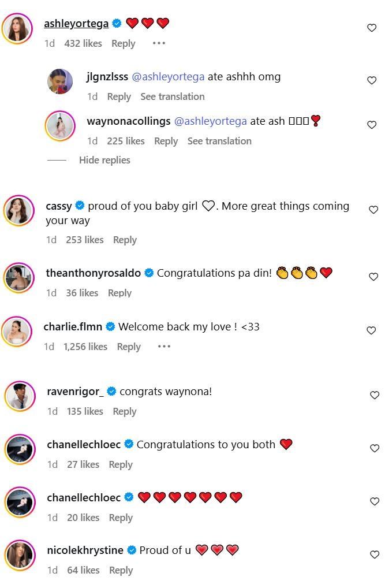Reply to ravenrigor_'s comment
The height and width of the screenshot is (588, 385).
(124, 411)
